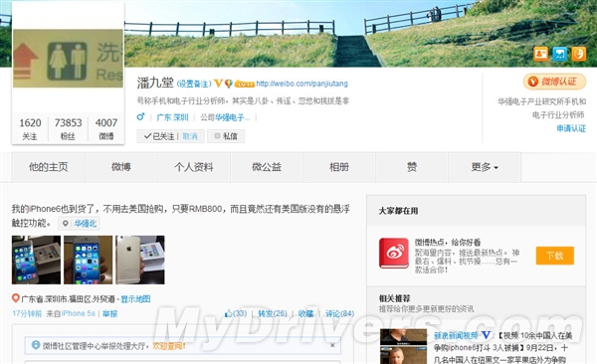Image resolution: width=597 pixels, height=364 pixels.
Task: View the 1620 关注 following count
Action: tap(30, 128)
